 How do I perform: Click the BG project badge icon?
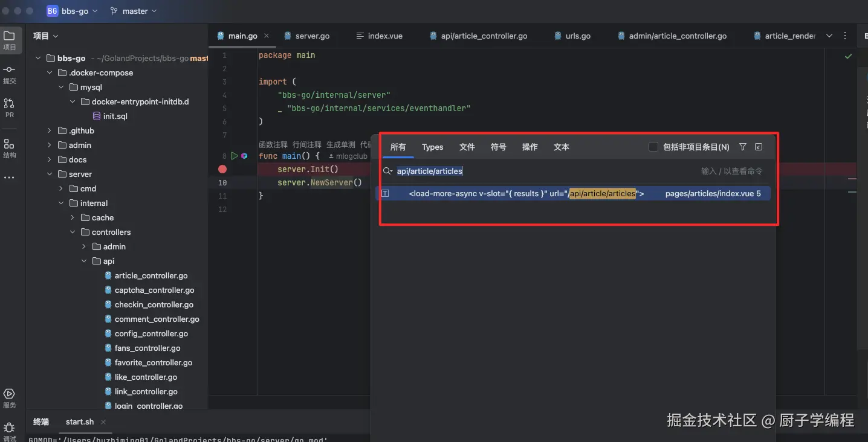[x=52, y=11]
